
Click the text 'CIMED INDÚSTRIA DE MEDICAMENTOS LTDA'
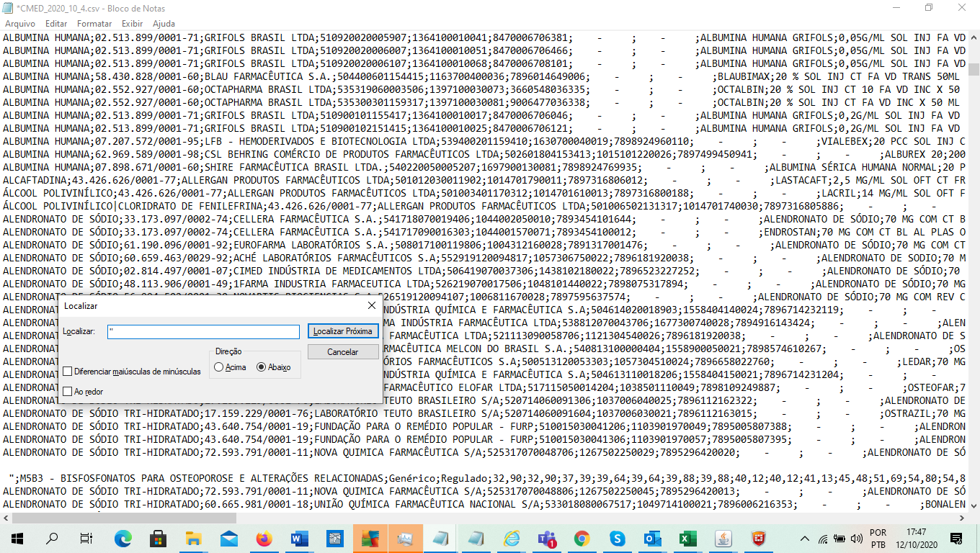337,271
